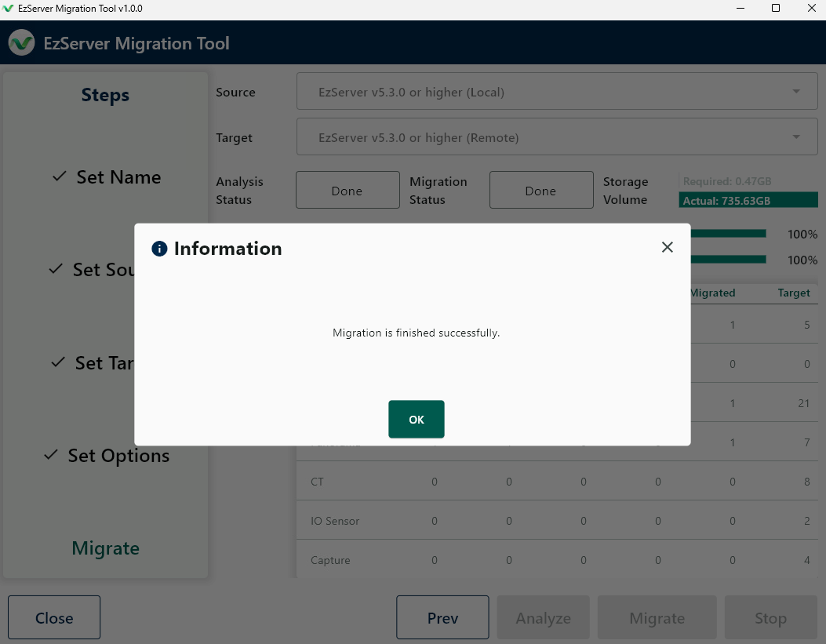This screenshot has height=644, width=826.
Task: Click the Close button beside Prev
Action: click(x=54, y=617)
